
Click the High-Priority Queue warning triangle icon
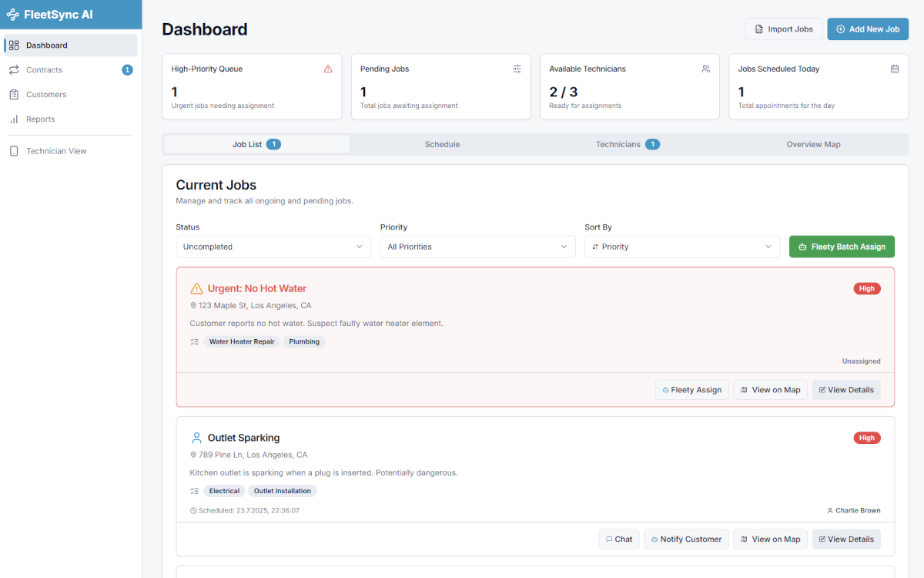(x=328, y=69)
